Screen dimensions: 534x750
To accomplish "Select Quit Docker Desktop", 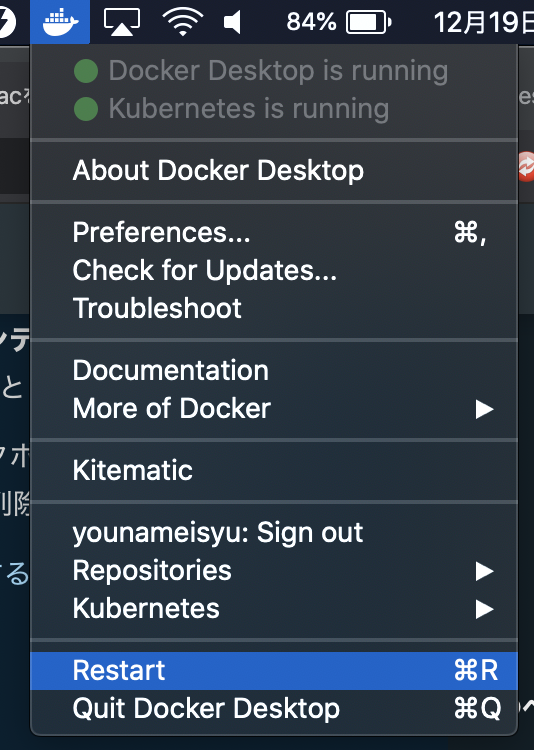I will point(274,708).
